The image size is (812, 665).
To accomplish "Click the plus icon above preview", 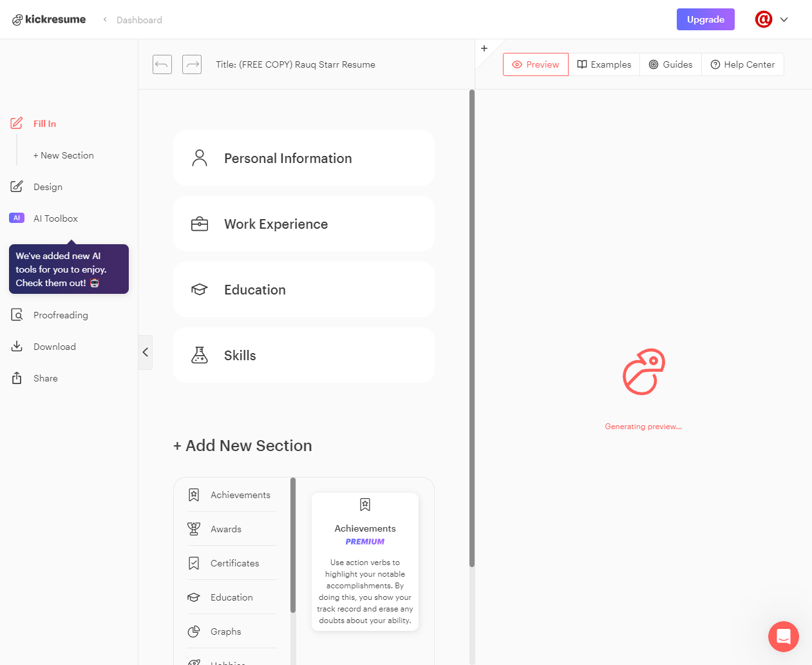I will (484, 48).
